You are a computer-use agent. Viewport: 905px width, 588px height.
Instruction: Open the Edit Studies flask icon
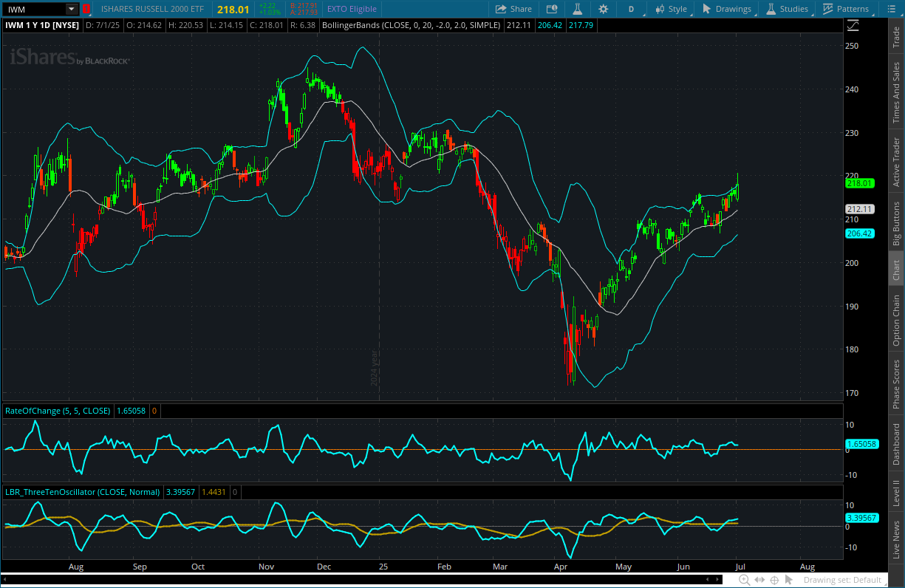point(578,9)
